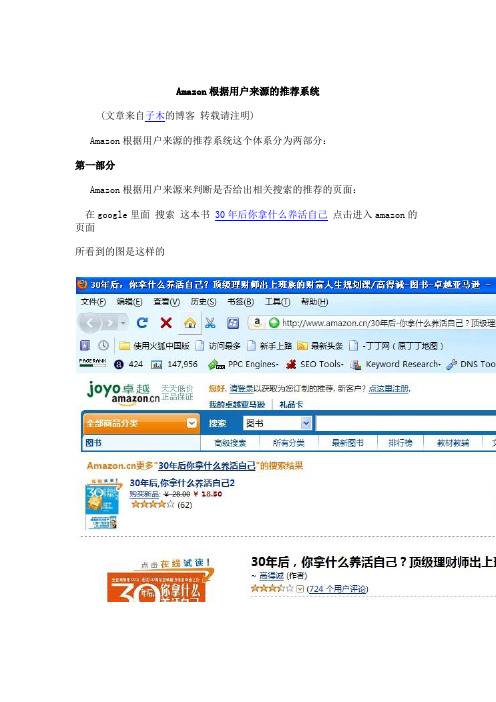Open the 最新图书 tab
This screenshot has width=496, height=702.
(348, 443)
